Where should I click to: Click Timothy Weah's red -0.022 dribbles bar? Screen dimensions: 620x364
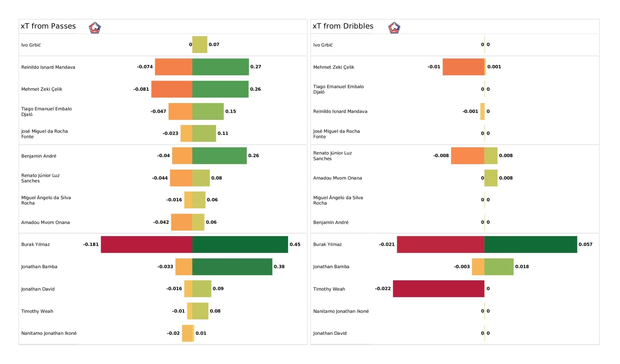click(438, 289)
